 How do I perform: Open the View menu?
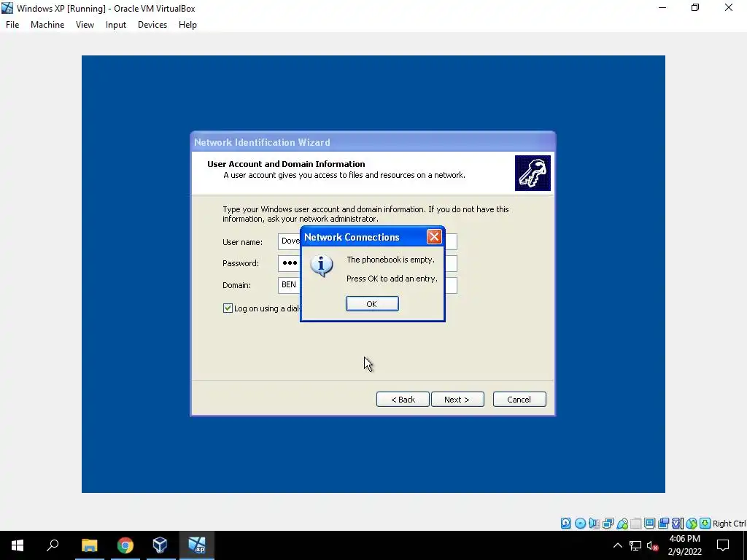(x=85, y=25)
